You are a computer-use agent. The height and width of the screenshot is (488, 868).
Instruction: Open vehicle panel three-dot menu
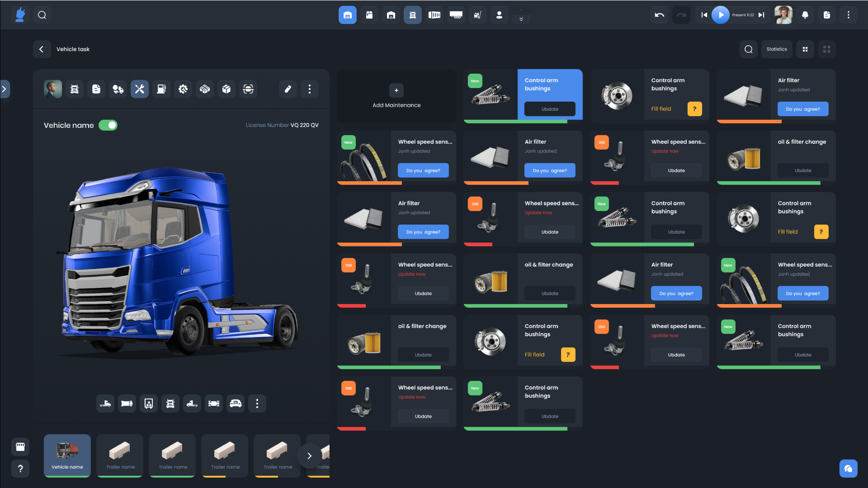tap(310, 89)
